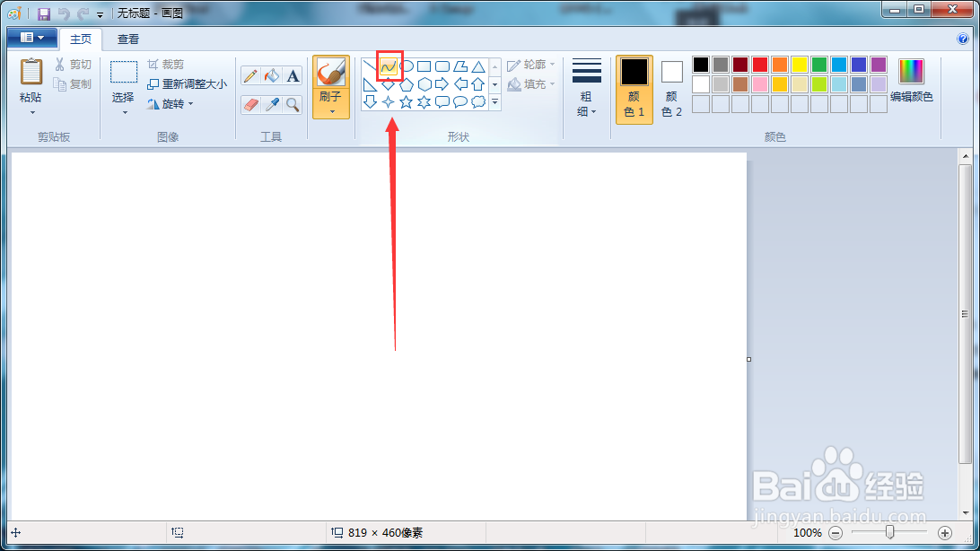Select the Fill with color bucket tool
This screenshot has height=551, width=980.
tap(272, 76)
